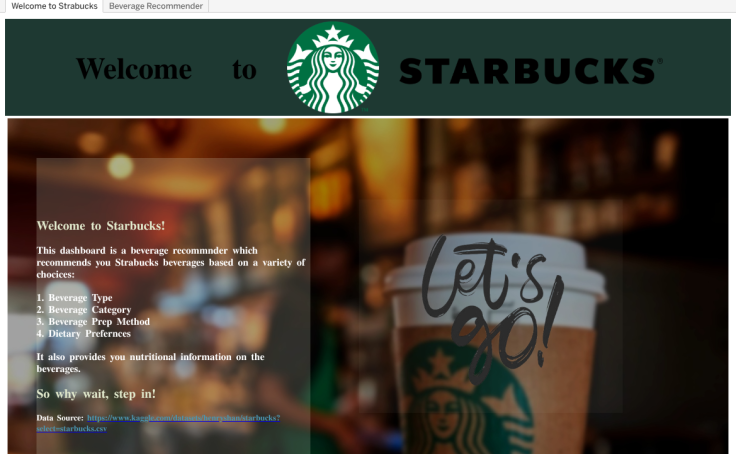This screenshot has height=454, width=736.
Task: Click '3. Beverage Prep Method' list item
Action: point(93,322)
